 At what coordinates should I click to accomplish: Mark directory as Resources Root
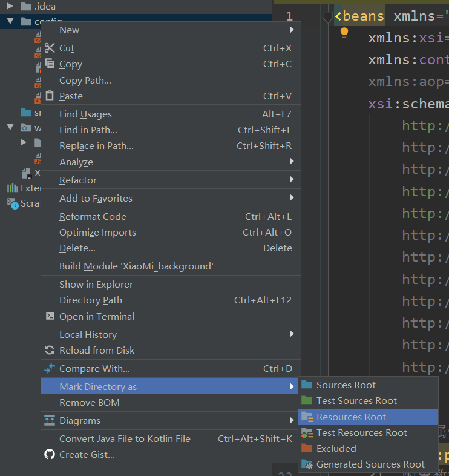point(369,417)
